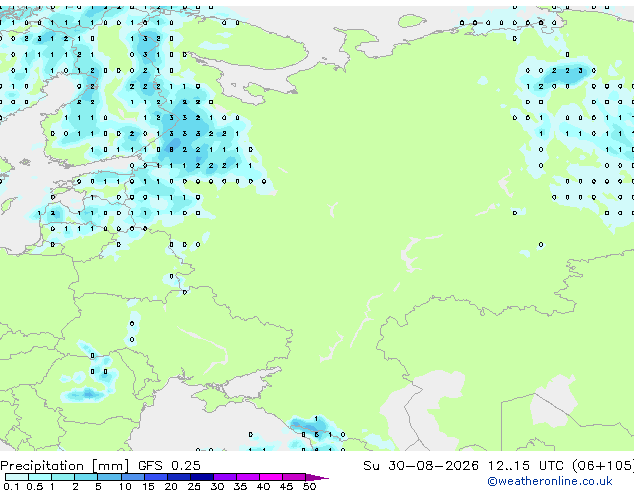Screen dimensions: 634x490
Task: Open the weatheronline.co.uk copyright link
Action: tap(550, 481)
